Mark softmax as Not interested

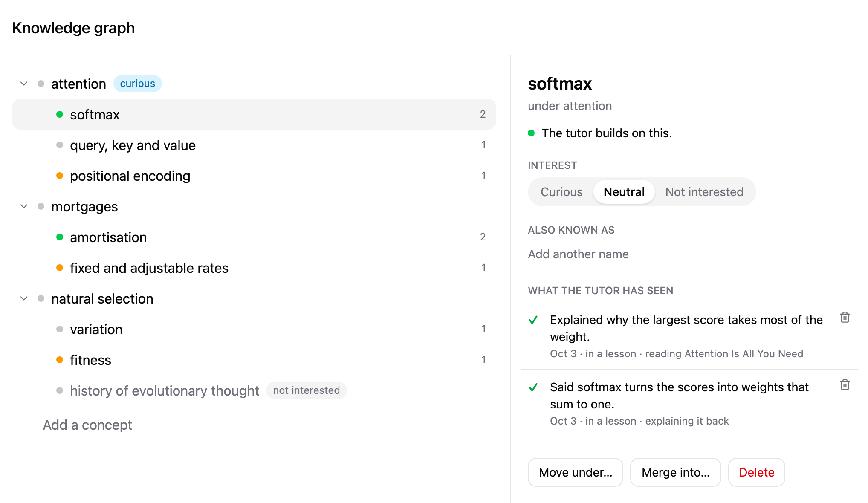(704, 192)
